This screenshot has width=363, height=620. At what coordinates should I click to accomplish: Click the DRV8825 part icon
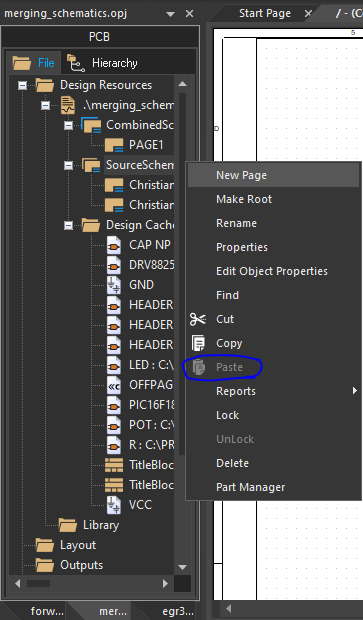click(114, 265)
